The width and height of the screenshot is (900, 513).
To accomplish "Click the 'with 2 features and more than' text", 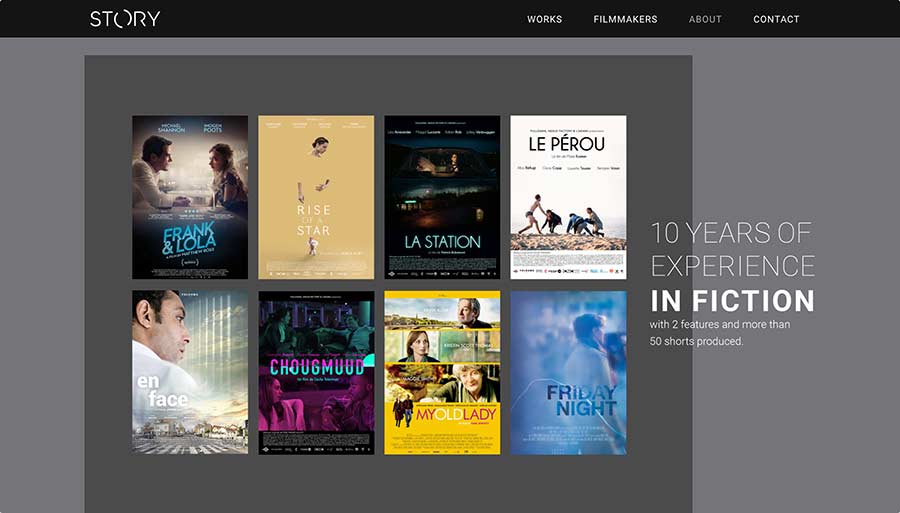I will [720, 324].
